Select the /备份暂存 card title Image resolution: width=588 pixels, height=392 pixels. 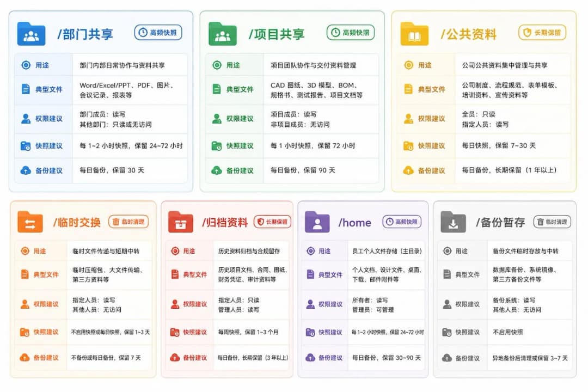[x=501, y=223]
